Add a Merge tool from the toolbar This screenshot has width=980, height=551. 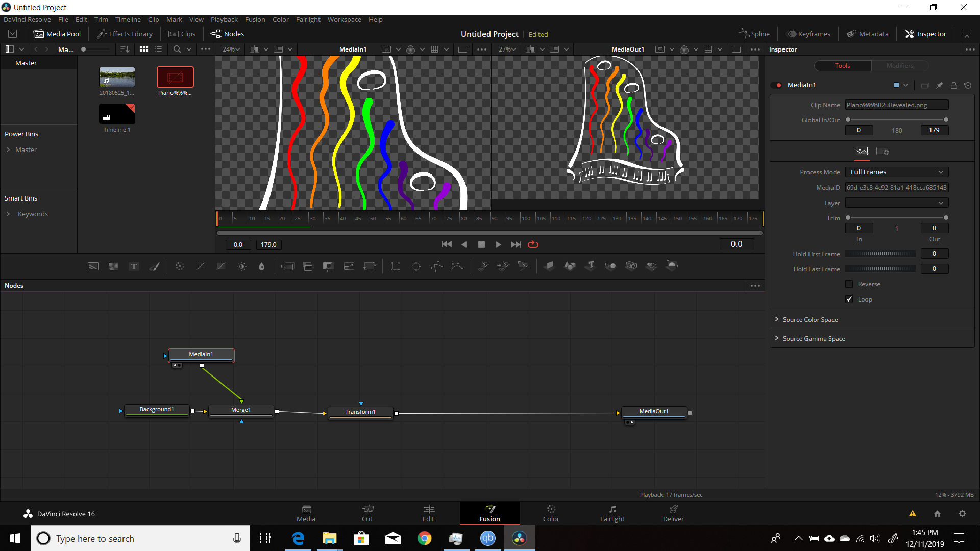tap(287, 266)
